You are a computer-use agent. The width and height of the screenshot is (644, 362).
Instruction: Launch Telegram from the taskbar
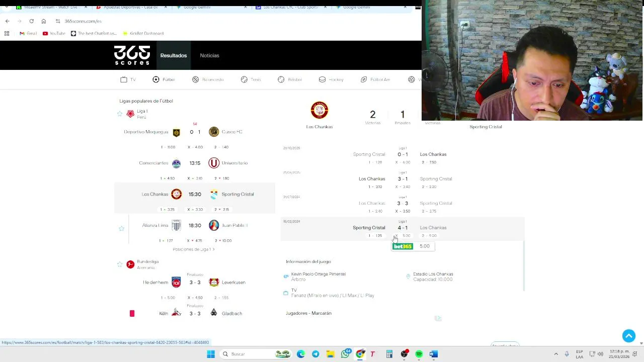tap(315, 354)
